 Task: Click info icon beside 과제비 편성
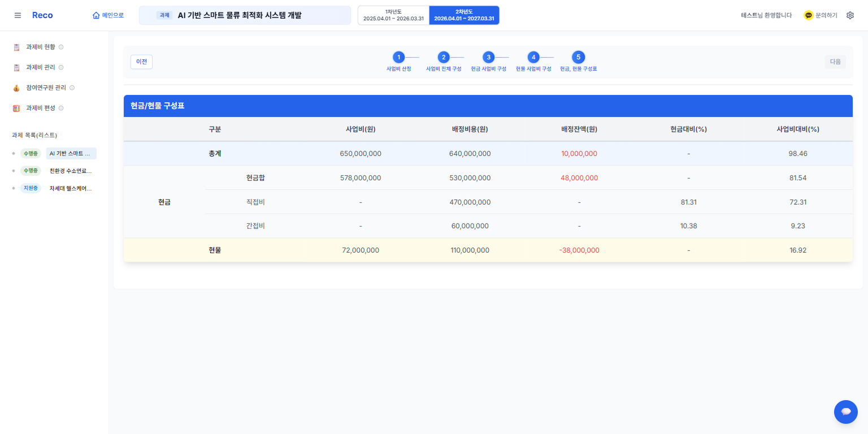61,108
